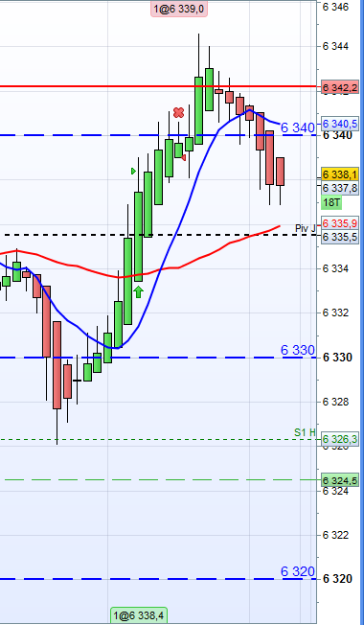
Task: Click the red 6 342,2 price tag
Action: pos(340,87)
